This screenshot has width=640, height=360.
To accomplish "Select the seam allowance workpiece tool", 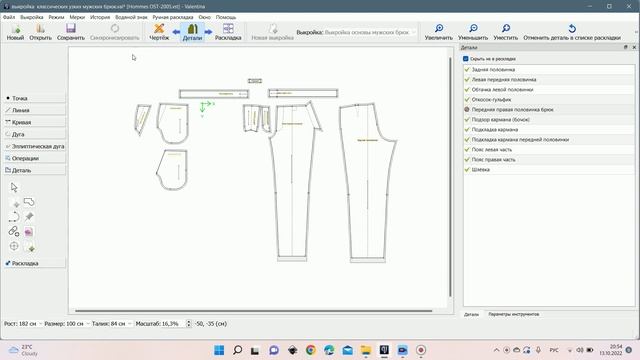I will click(14, 202).
